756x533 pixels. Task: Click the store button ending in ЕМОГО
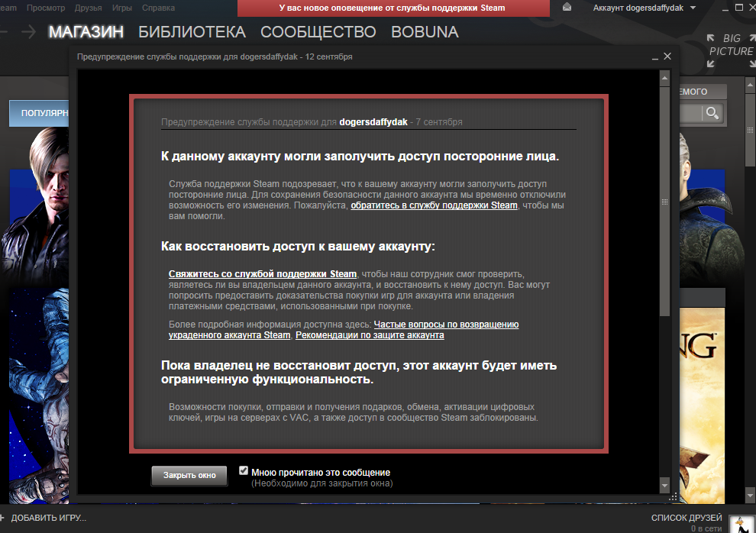(702, 92)
